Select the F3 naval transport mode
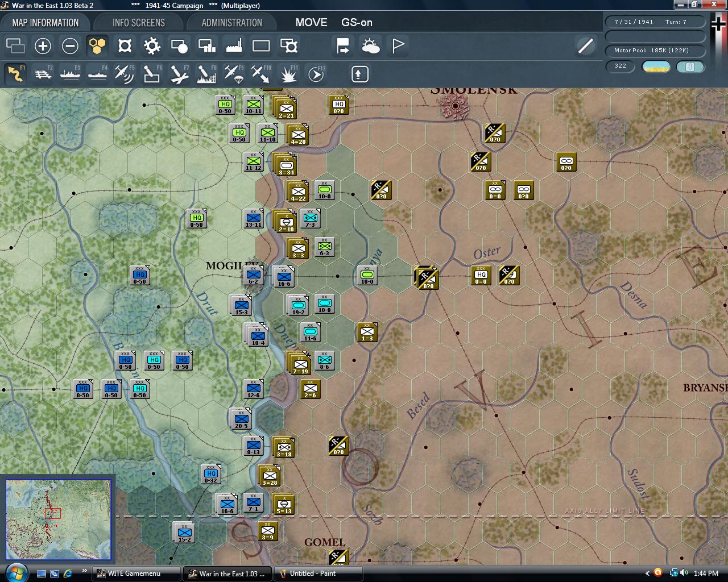Screen dimensions: 728x582 coord(70,74)
